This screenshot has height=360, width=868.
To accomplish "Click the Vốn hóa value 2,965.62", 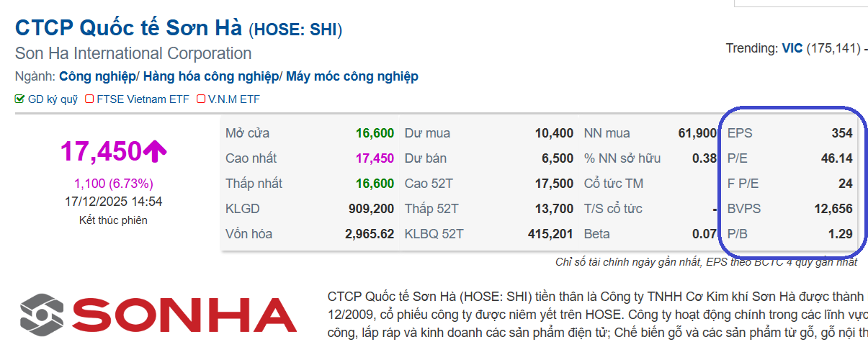I will point(370,234).
